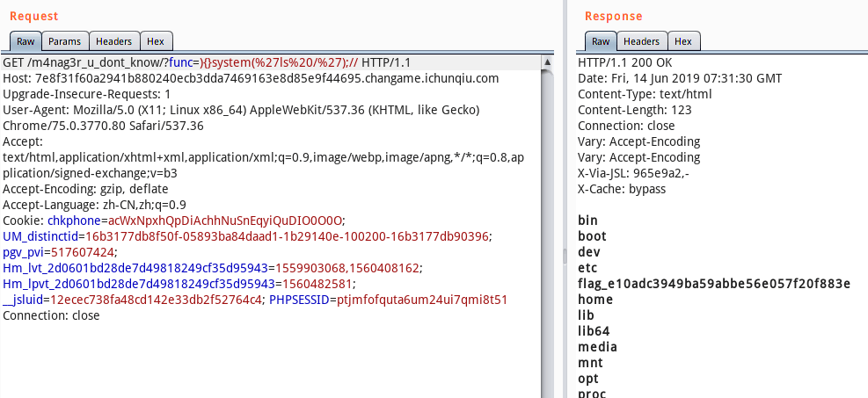Click the __jsluid cookie value

click(x=156, y=300)
